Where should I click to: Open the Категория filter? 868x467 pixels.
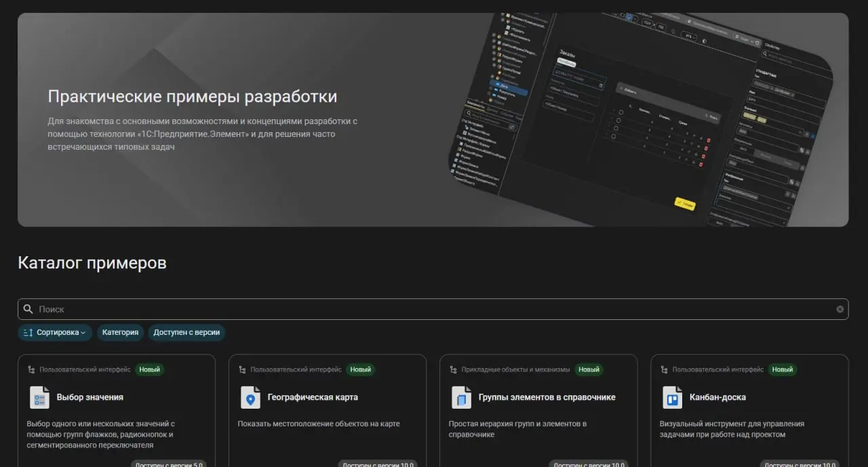[x=121, y=332]
